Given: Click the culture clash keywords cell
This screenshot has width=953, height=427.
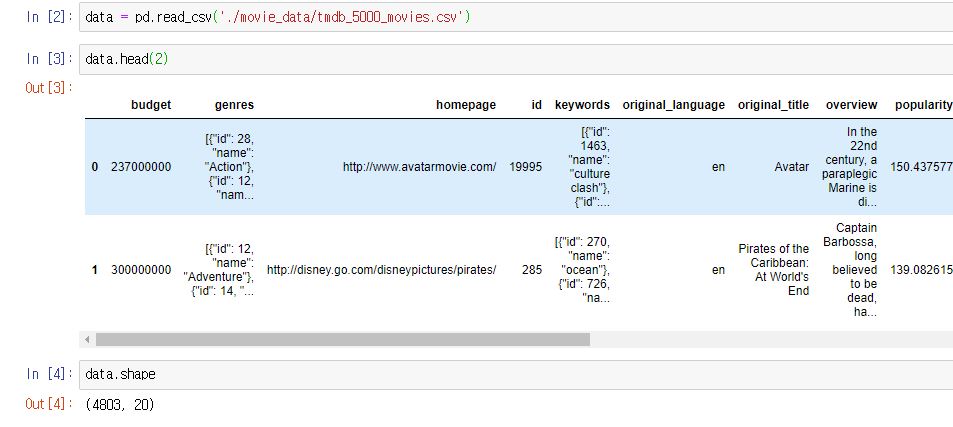Looking at the screenshot, I should tap(588, 167).
